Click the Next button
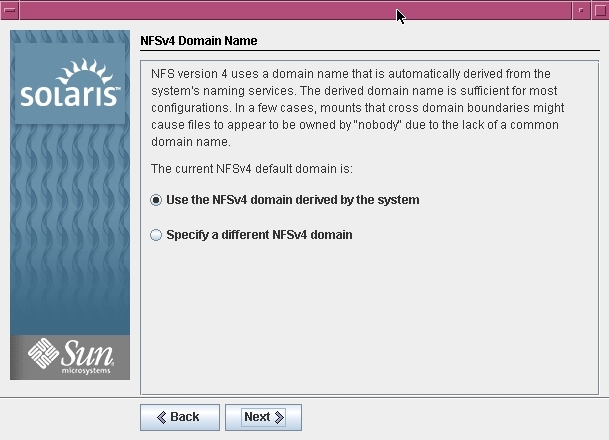 263,417
